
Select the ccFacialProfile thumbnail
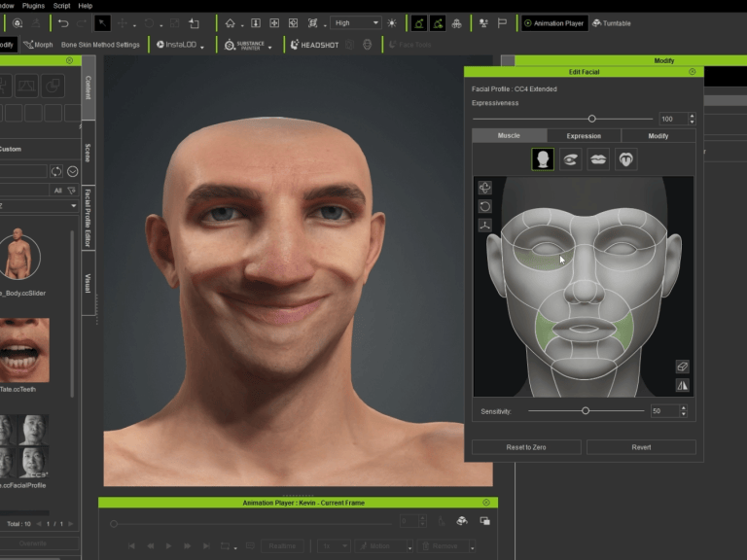(x=23, y=446)
